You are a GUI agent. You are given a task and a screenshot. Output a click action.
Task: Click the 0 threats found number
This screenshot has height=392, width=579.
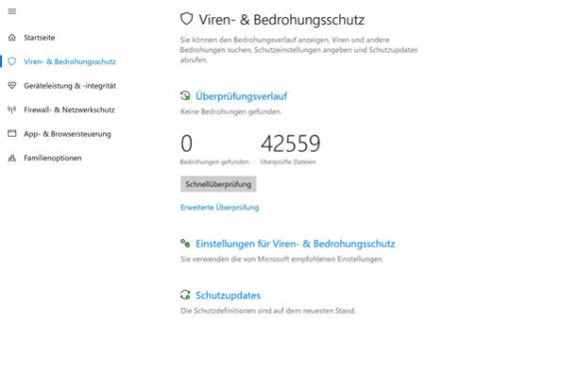pos(187,144)
